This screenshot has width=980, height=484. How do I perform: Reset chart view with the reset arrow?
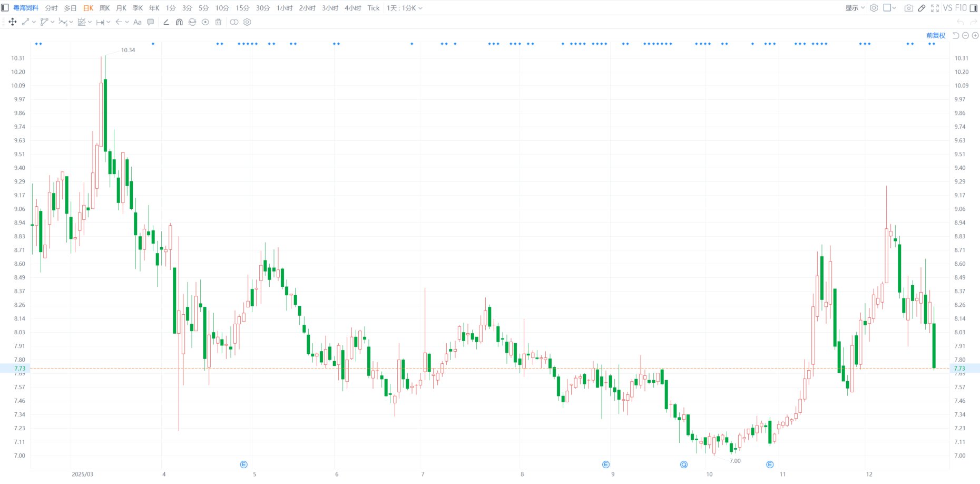click(x=956, y=35)
